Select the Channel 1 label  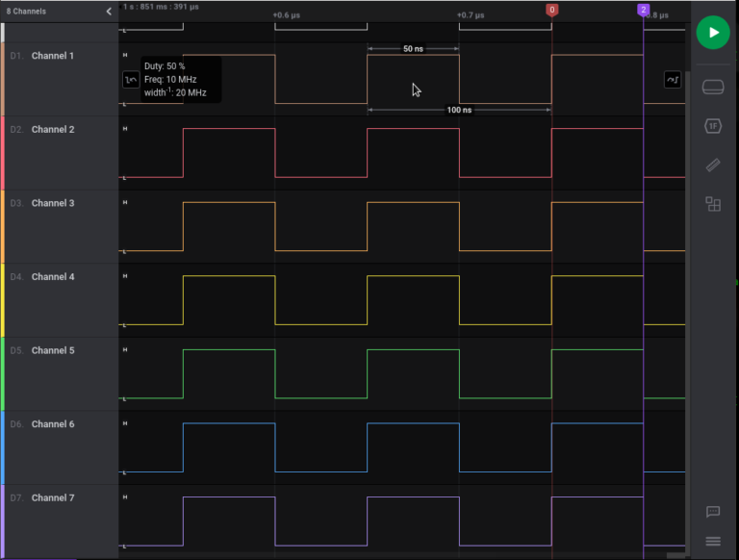52,56
